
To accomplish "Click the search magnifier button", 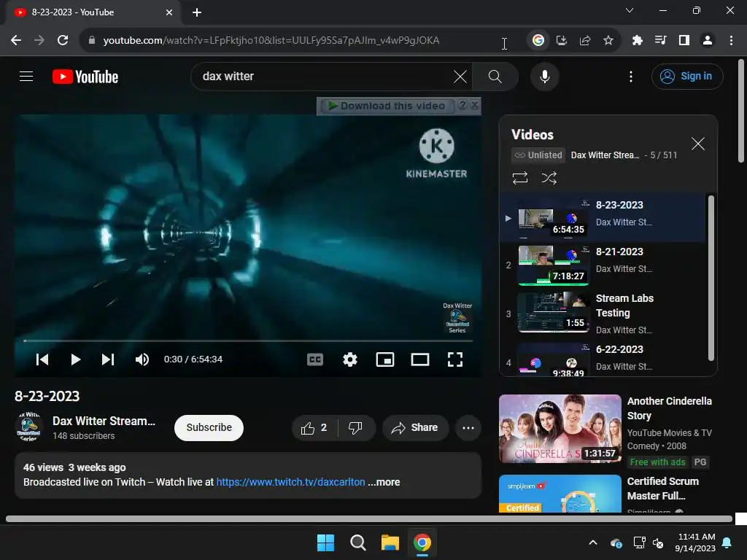I will coord(495,76).
